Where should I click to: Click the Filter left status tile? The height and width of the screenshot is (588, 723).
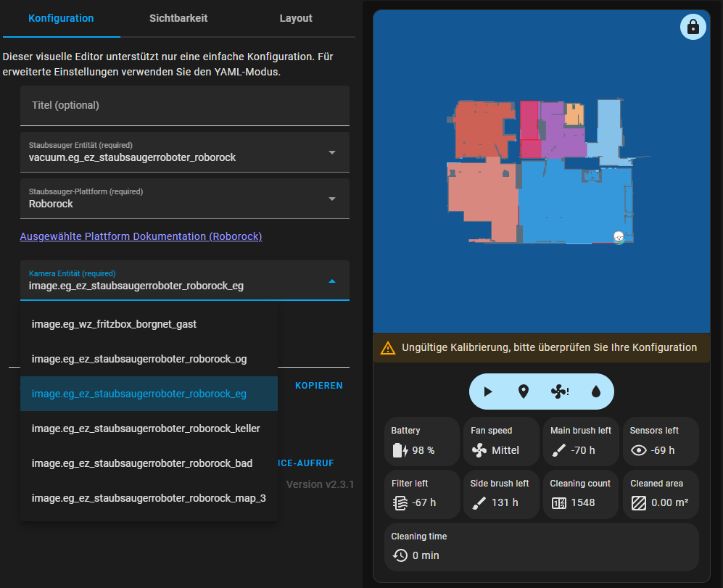421,494
